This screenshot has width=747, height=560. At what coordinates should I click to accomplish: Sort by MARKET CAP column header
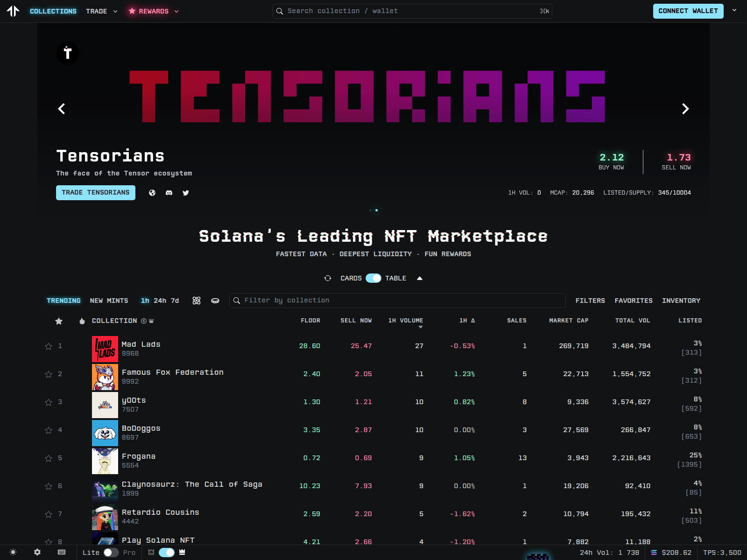(x=569, y=321)
